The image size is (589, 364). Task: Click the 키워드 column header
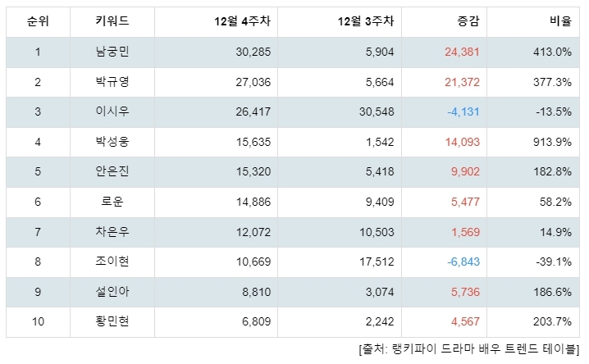(112, 21)
